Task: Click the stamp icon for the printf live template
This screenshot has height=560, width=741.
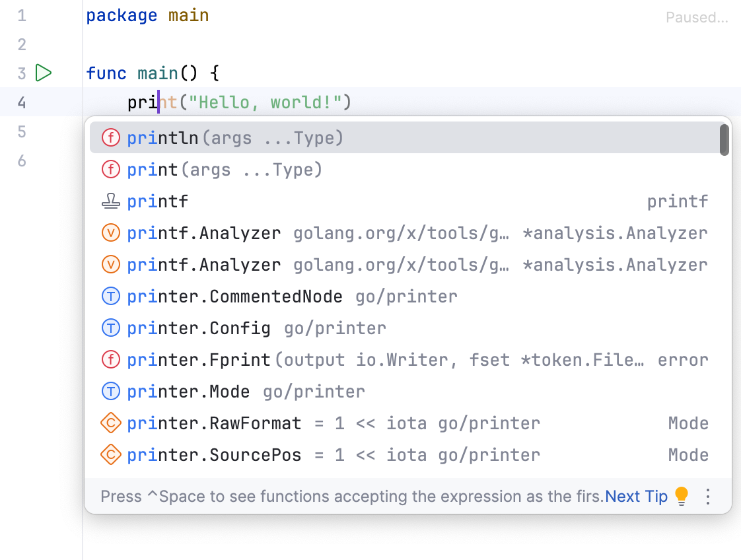Action: click(111, 201)
